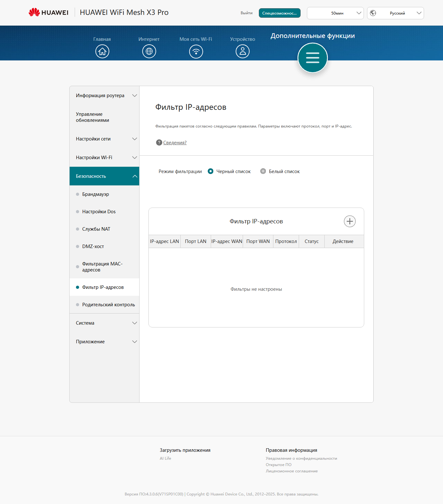The width and height of the screenshot is (443, 504).
Task: Click the Статус column header
Action: tap(312, 241)
